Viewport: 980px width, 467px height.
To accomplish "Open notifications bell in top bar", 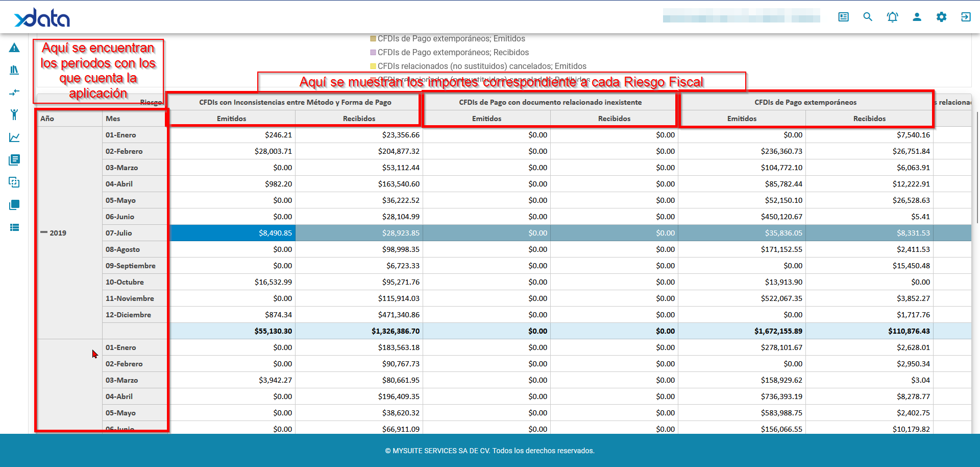I will tap(892, 17).
